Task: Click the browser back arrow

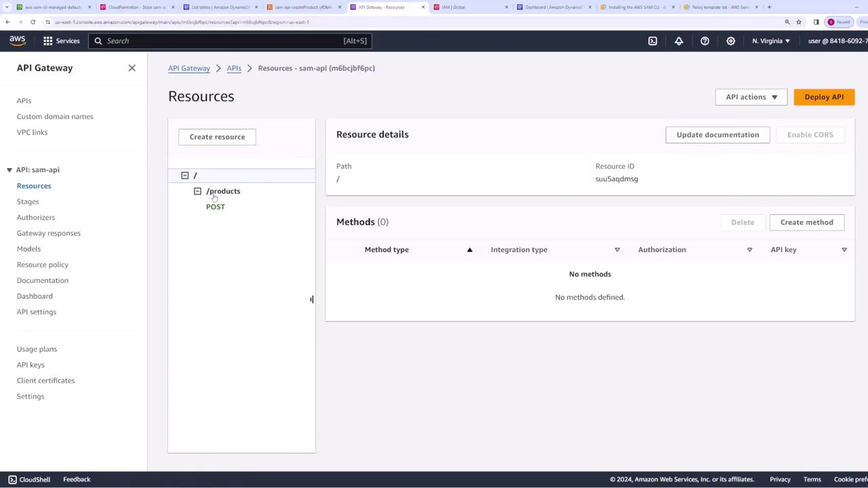Action: pos(7,22)
